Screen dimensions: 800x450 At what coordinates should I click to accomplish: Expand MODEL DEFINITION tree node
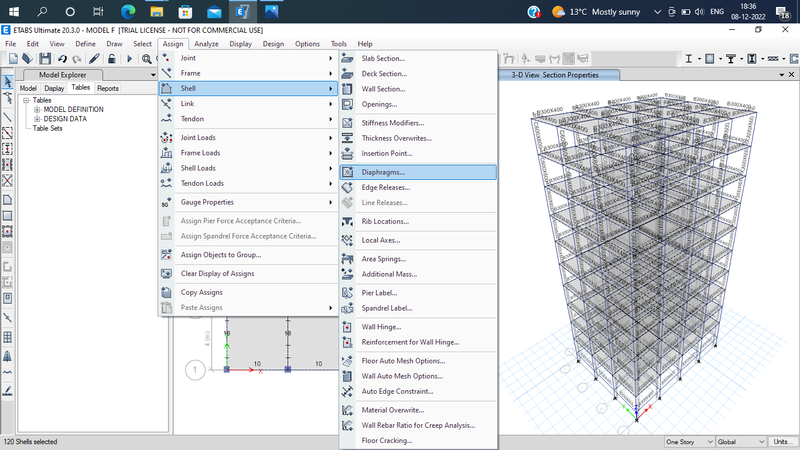pyautogui.click(x=37, y=110)
